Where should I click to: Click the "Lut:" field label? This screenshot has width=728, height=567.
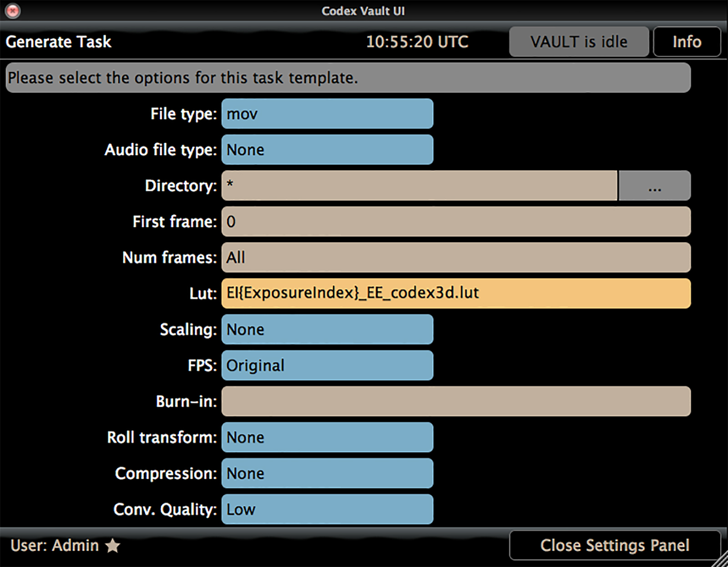pos(203,294)
